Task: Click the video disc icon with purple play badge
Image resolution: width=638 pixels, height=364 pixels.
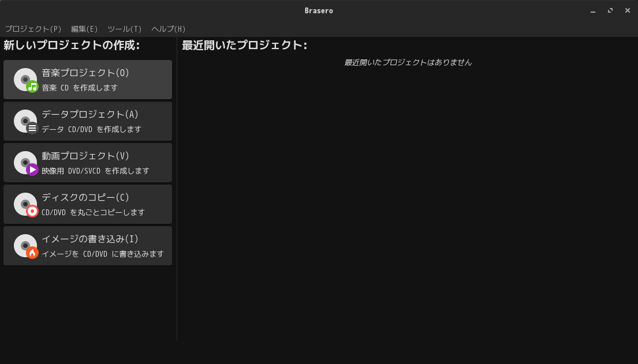Action: (x=26, y=163)
